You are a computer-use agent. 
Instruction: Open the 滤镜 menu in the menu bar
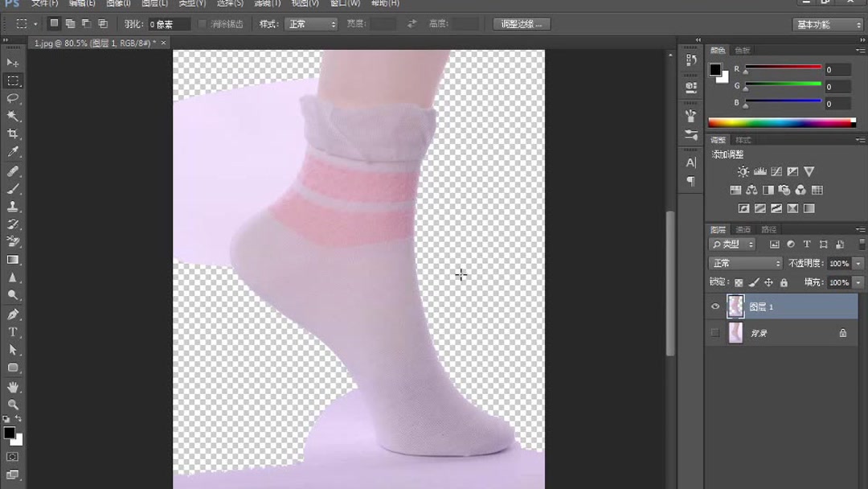[x=266, y=4]
